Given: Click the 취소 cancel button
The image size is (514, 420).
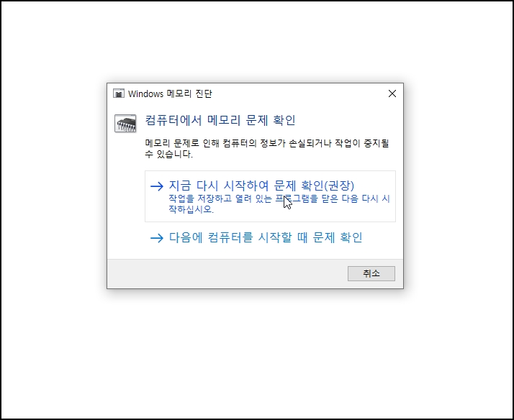Looking at the screenshot, I should pos(371,273).
